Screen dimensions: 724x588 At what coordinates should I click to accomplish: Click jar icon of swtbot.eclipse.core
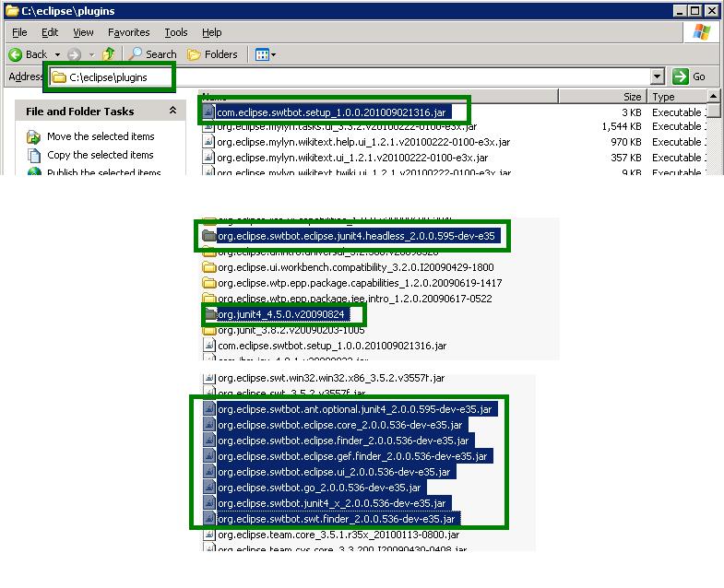click(x=209, y=425)
